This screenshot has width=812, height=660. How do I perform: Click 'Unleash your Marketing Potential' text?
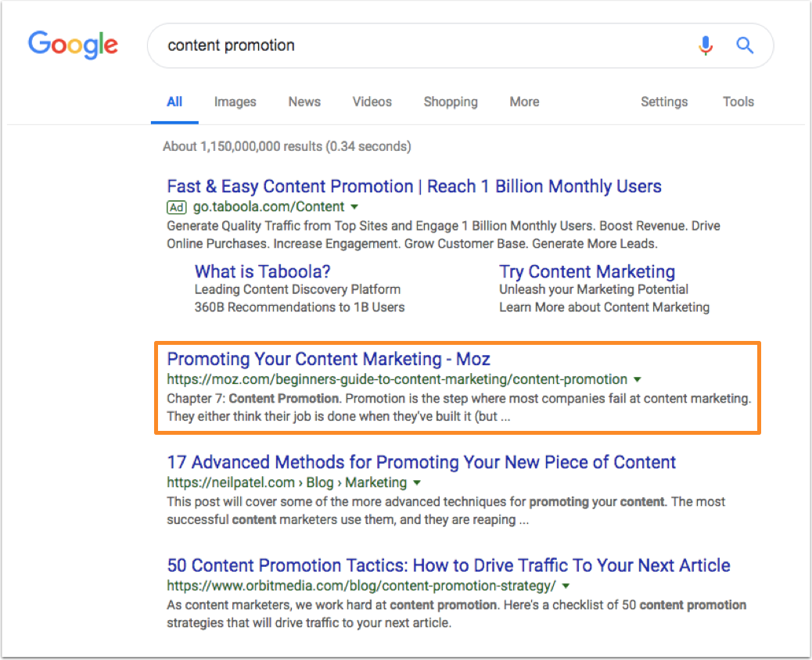pyautogui.click(x=594, y=289)
